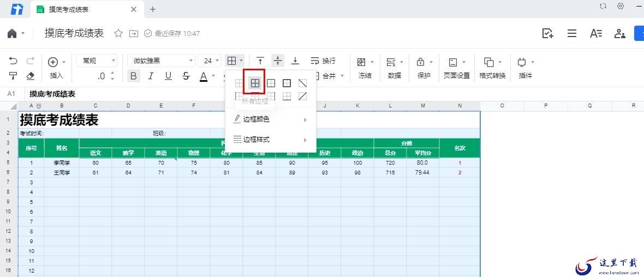Expand the 插件 dropdown arrow

coord(533,62)
